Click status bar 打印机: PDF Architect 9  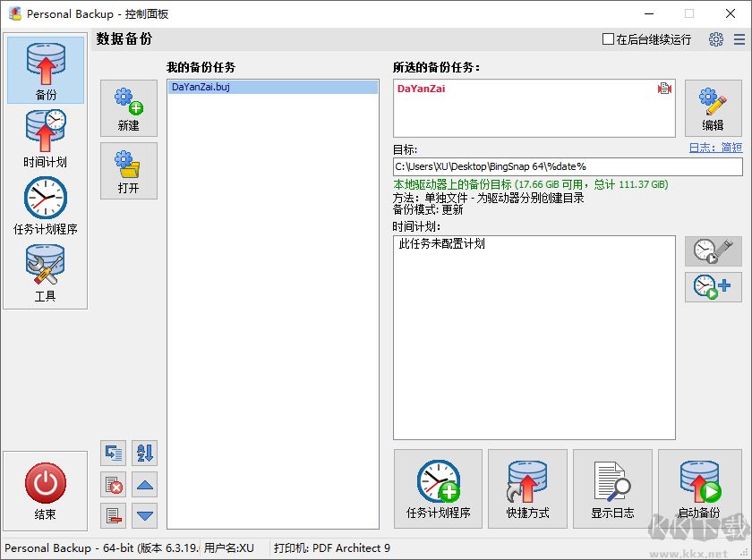331,548
